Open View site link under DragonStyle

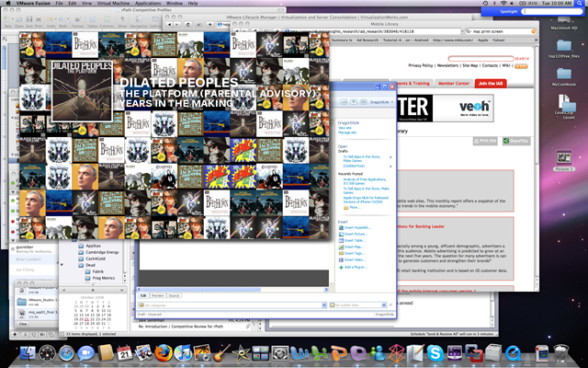345,128
